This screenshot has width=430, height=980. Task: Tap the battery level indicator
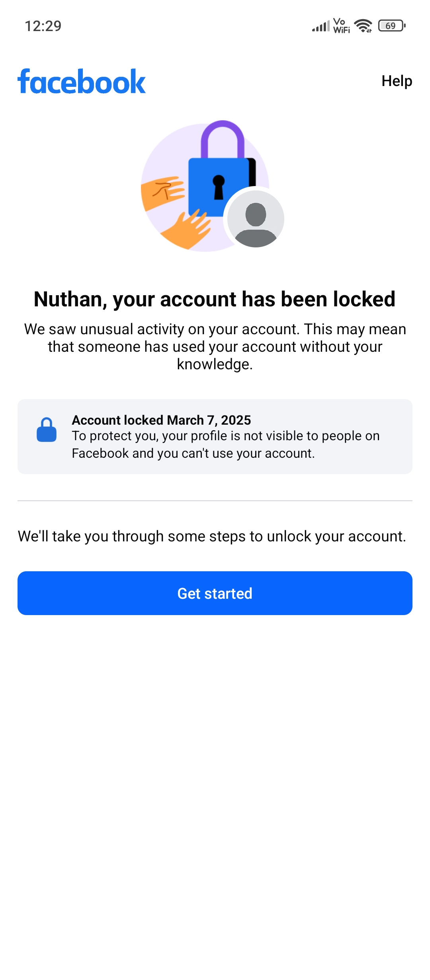tap(392, 26)
